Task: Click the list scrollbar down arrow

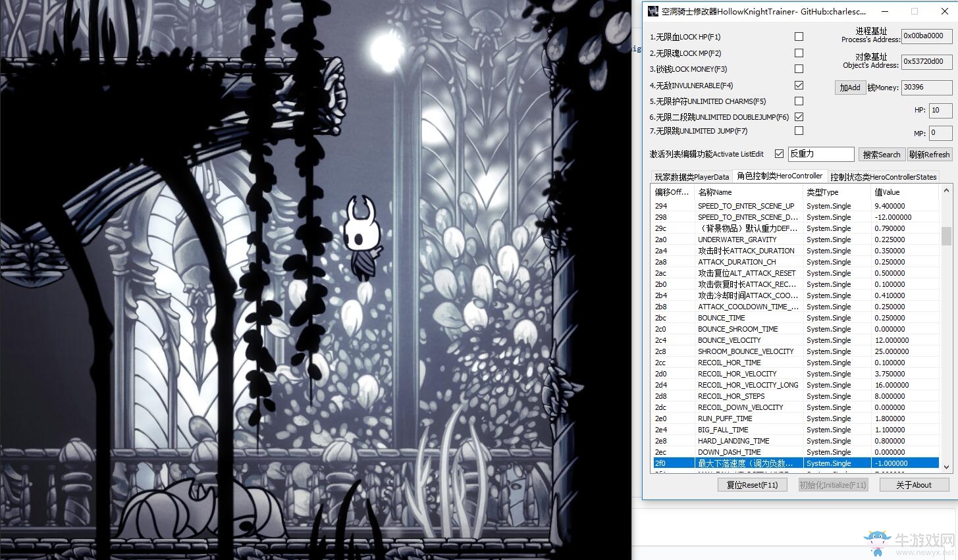Action: [946, 467]
